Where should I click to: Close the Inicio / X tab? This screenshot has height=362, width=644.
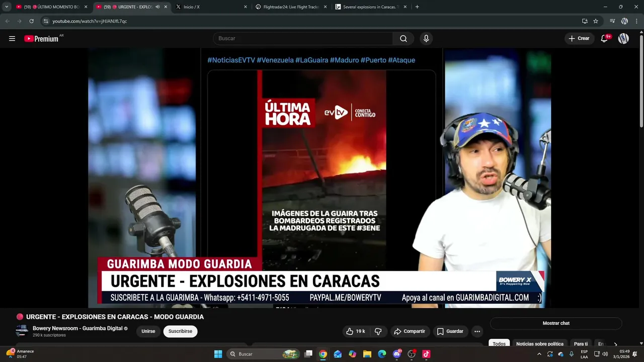pos(246,7)
